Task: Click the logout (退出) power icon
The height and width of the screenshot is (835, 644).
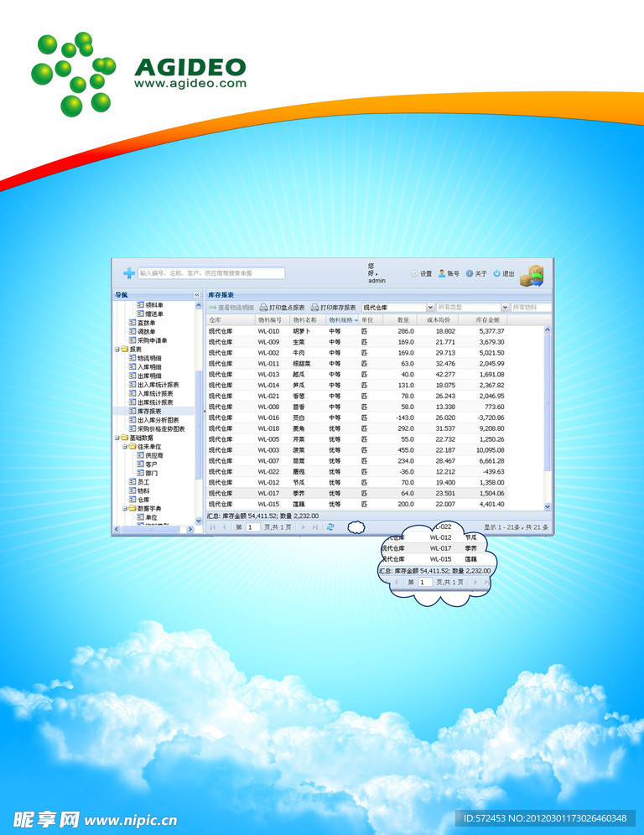Action: [x=496, y=274]
